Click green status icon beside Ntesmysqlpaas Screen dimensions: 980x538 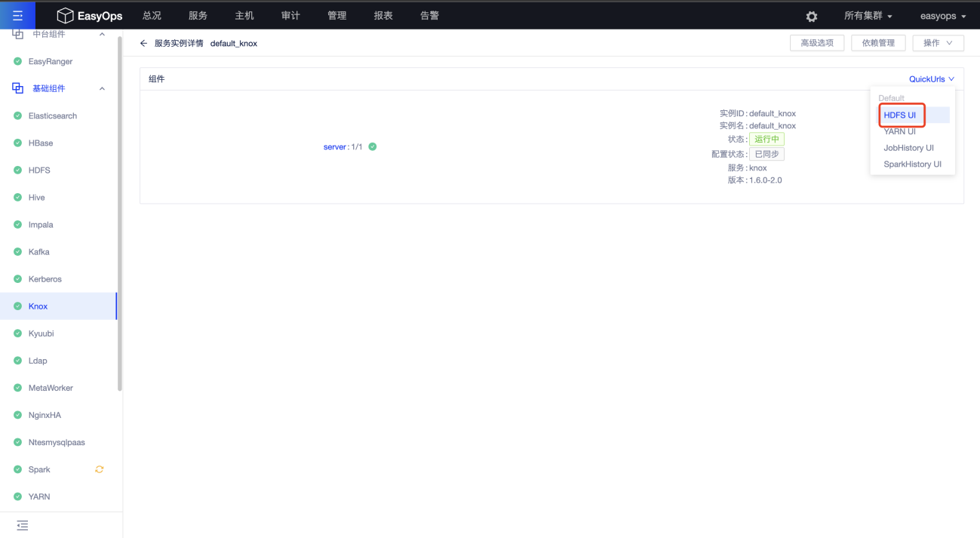(x=17, y=442)
